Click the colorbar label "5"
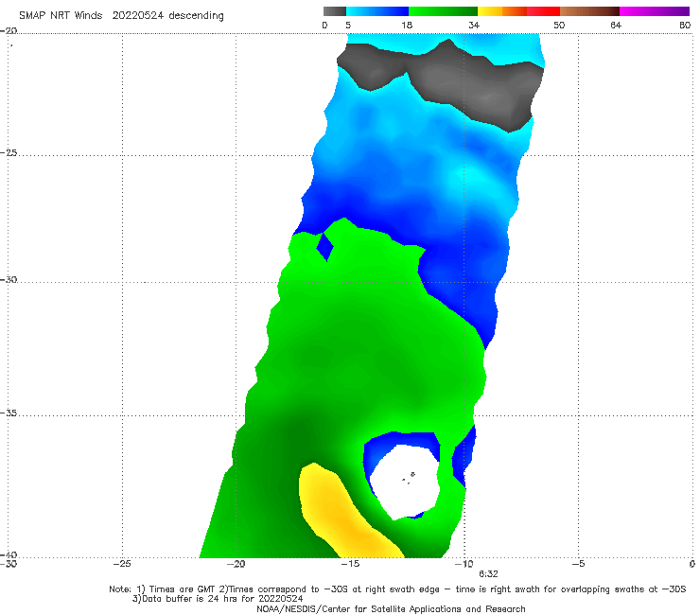 pos(348,26)
